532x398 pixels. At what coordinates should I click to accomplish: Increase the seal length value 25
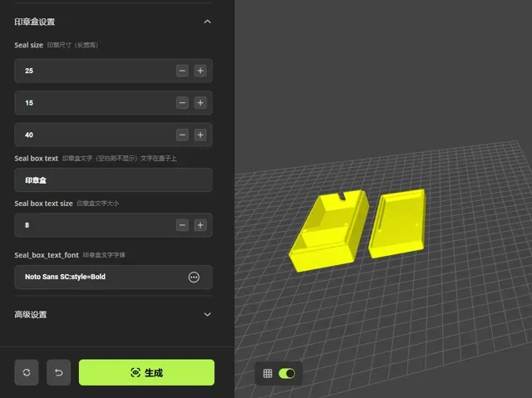tap(200, 71)
